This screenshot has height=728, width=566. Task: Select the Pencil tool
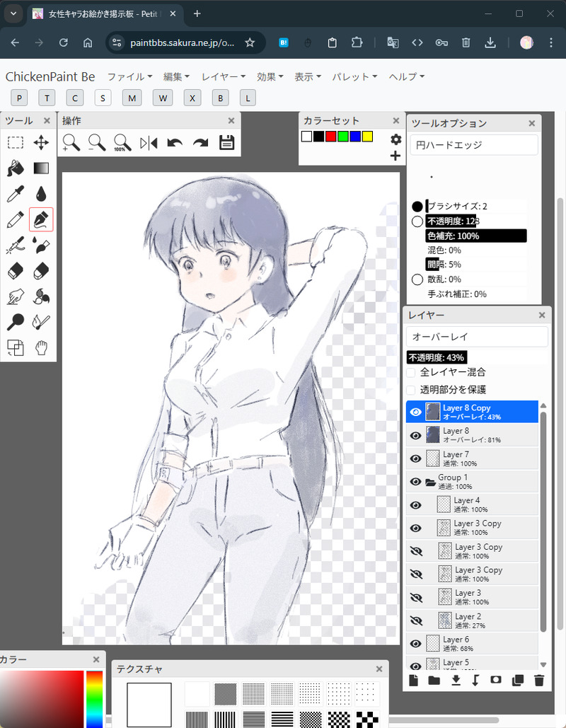pyautogui.click(x=16, y=219)
